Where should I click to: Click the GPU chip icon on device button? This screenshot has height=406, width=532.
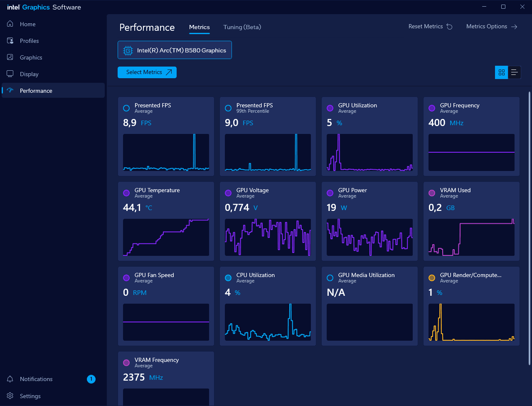tap(128, 50)
